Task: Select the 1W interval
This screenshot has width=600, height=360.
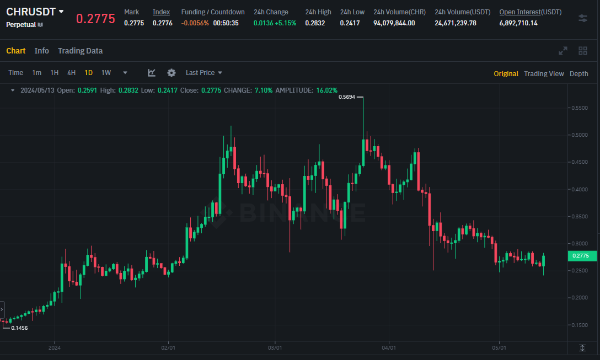Action: click(106, 73)
